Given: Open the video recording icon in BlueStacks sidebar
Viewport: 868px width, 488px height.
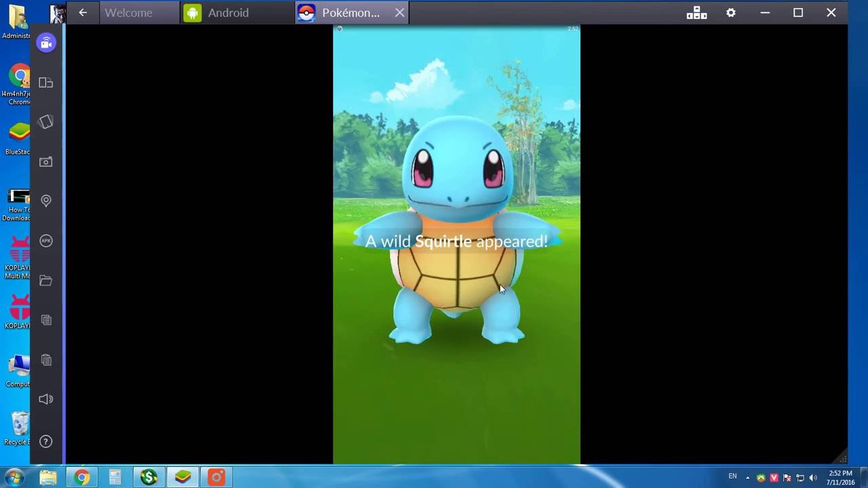Looking at the screenshot, I should [46, 43].
